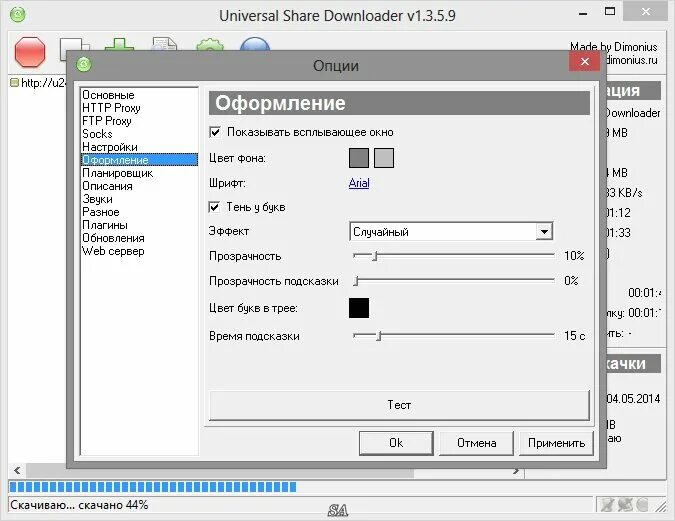The width and height of the screenshot is (675, 521).
Task: Click the 10% transparency value
Action: point(574,256)
